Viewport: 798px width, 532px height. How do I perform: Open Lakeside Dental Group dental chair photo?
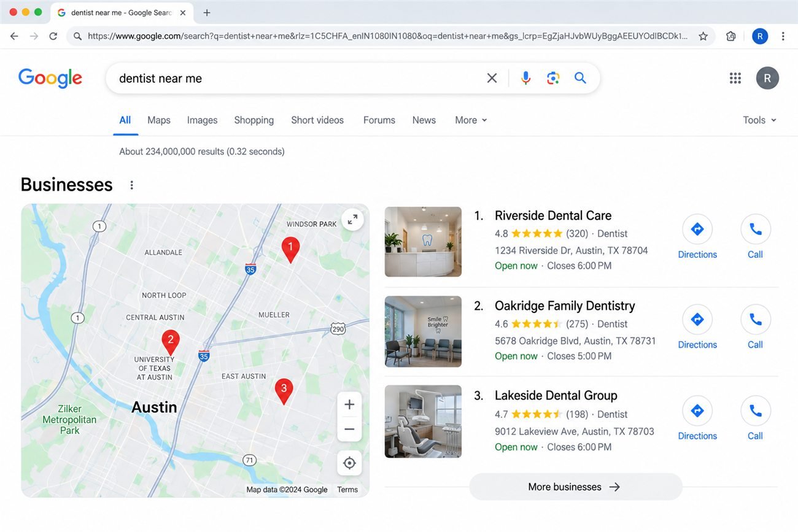pyautogui.click(x=423, y=422)
